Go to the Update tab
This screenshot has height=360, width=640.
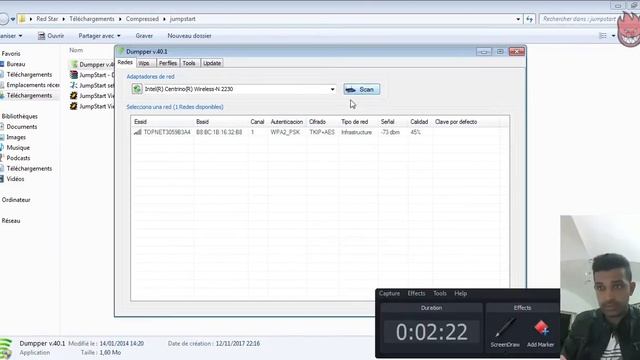point(212,63)
